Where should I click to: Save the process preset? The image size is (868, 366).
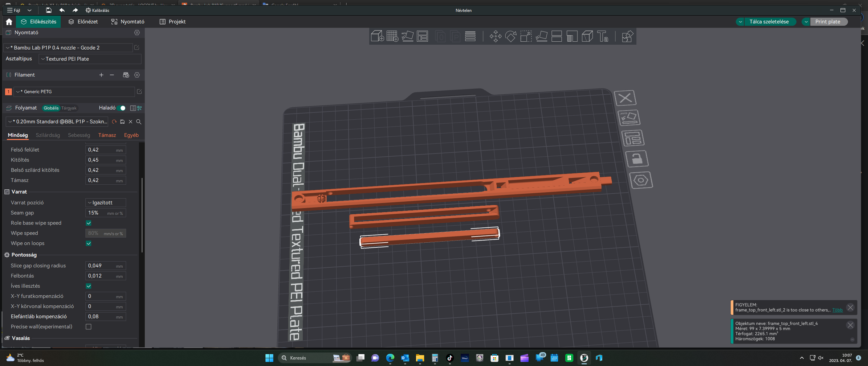[122, 122]
